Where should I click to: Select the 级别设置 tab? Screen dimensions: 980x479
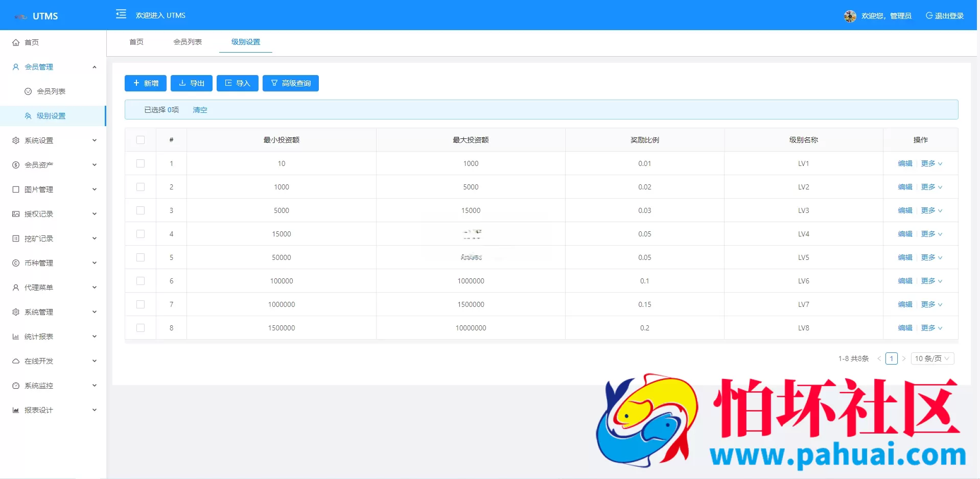tap(246, 42)
